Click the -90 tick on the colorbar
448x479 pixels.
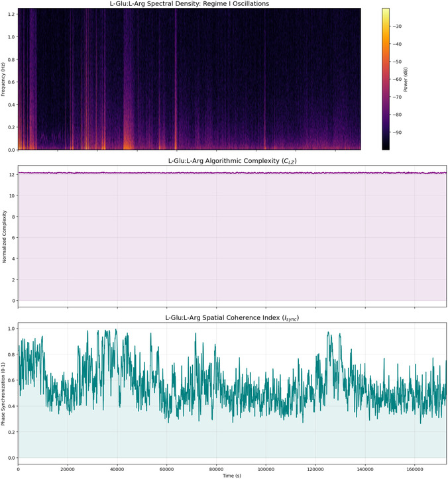[397, 133]
